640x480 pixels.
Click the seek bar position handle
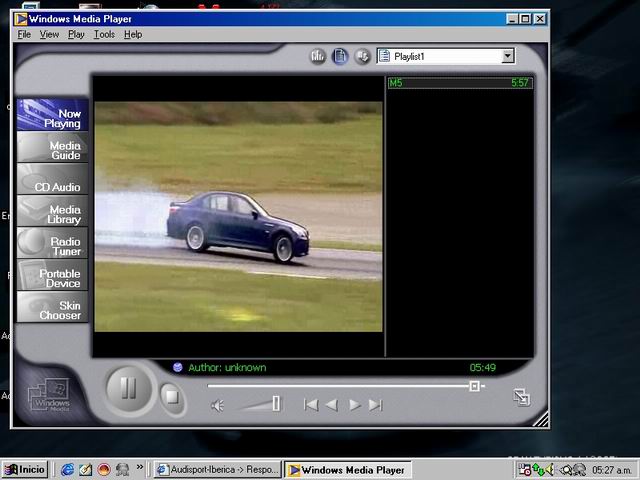click(474, 386)
